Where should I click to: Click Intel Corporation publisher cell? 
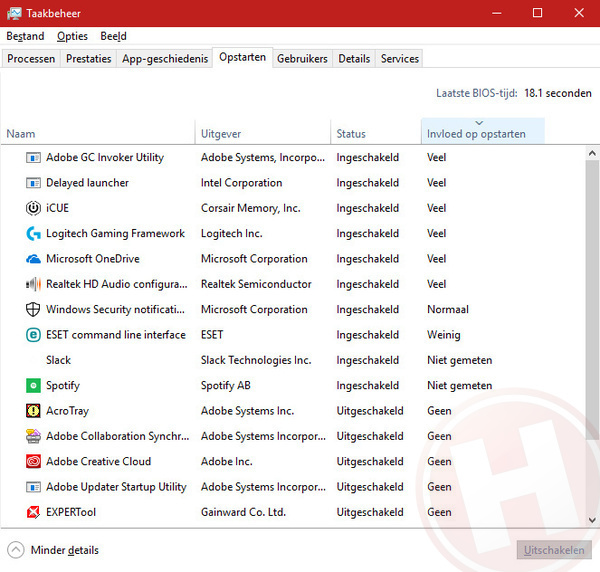[x=241, y=183]
